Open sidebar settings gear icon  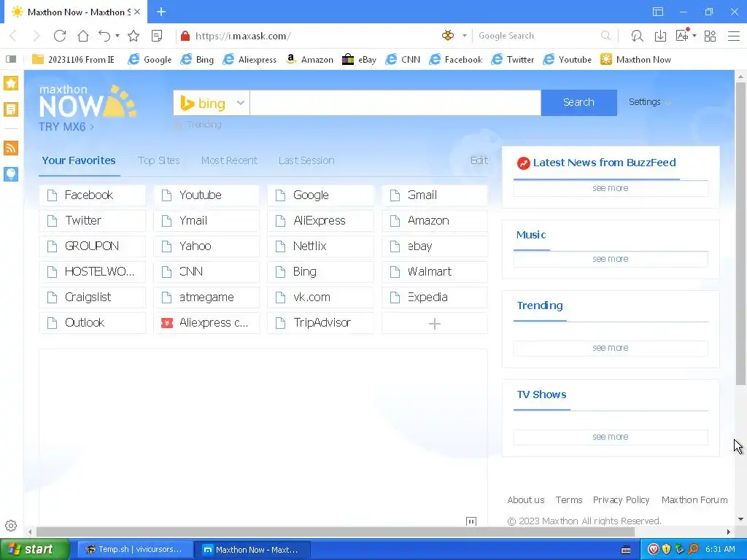click(x=11, y=526)
